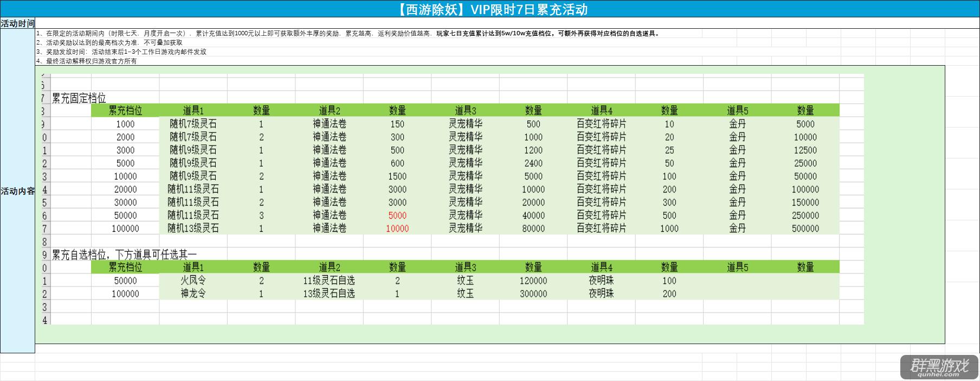The height and width of the screenshot is (381, 980).
Task: Select the 灵宠精华 quantity 80000
Action: tap(533, 228)
